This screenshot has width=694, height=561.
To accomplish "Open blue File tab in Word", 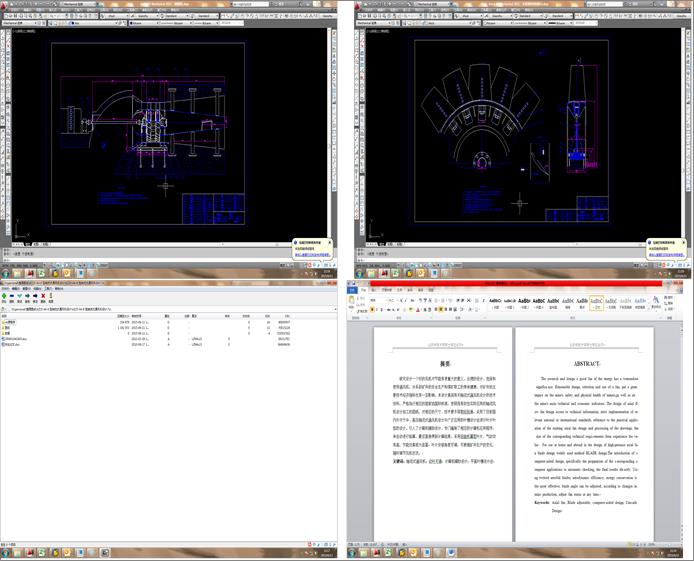I will pyautogui.click(x=352, y=290).
